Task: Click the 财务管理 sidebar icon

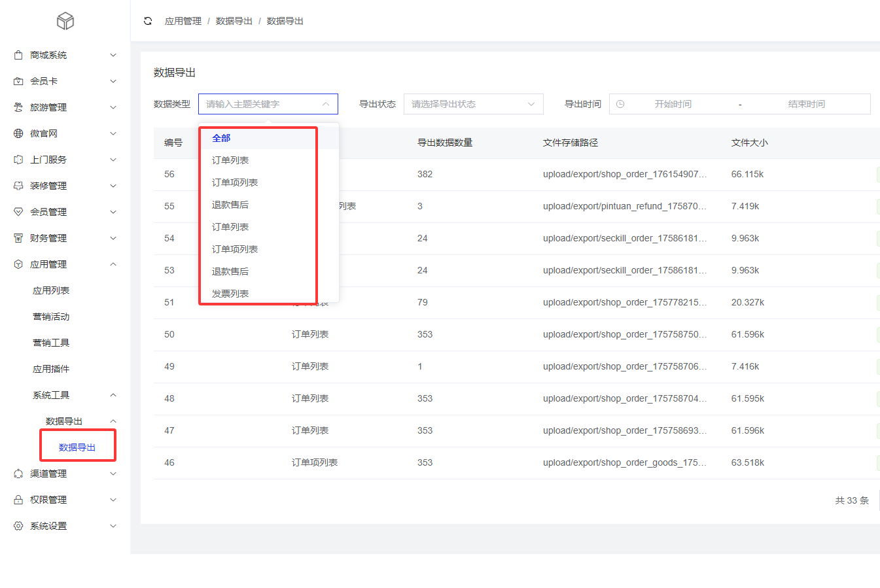Action: pos(18,238)
